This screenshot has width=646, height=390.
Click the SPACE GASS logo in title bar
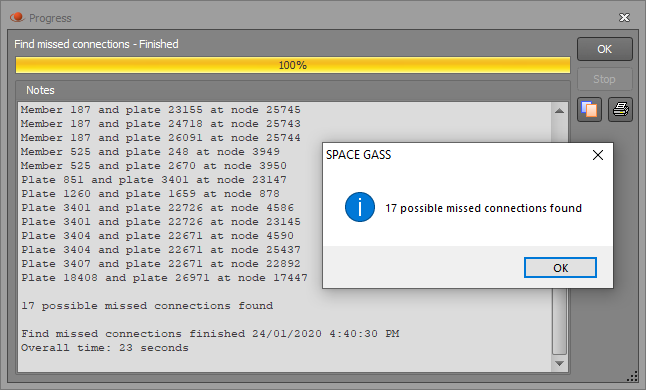pos(17,18)
